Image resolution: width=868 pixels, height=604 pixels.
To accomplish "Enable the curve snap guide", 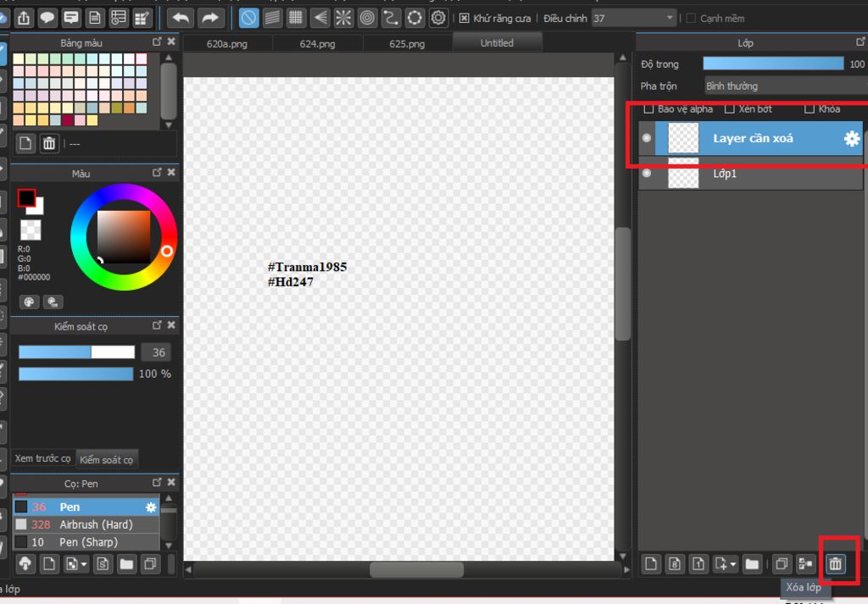I will (x=391, y=19).
